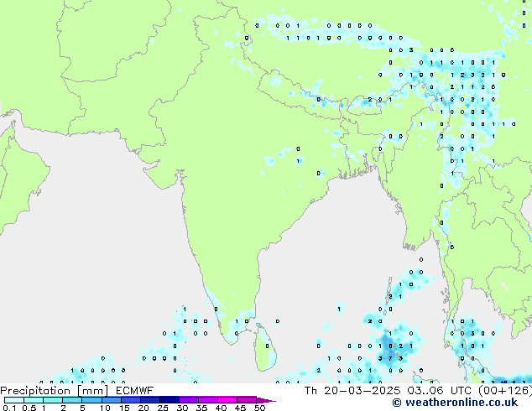532x411 pixels.
Task: Pick the 15–20 mm legend color swatch
Action: click(x=130, y=400)
